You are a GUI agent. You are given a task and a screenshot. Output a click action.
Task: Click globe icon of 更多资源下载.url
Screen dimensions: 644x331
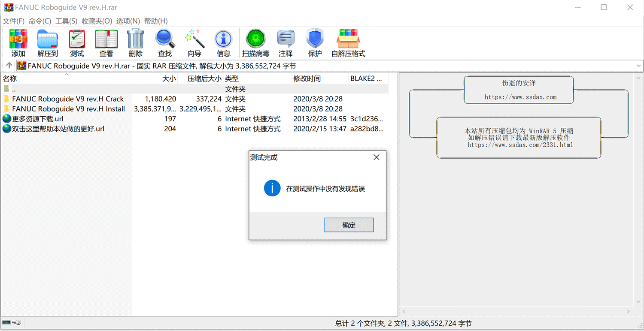coord(6,119)
